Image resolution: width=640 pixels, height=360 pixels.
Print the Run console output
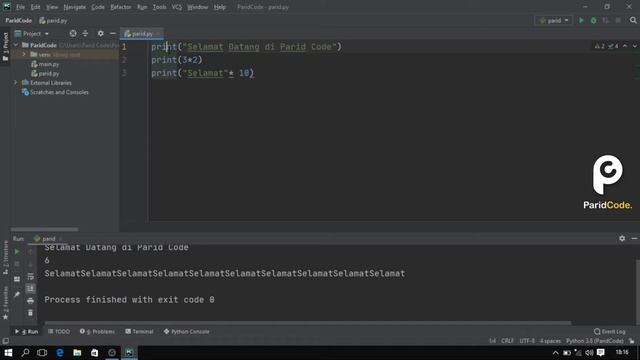(x=31, y=301)
